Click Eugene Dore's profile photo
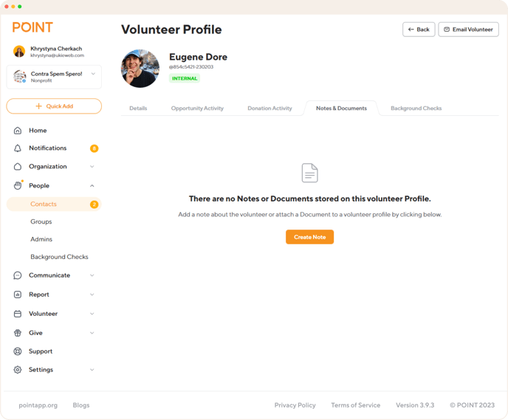Viewport: 508px width, 420px height. [x=140, y=69]
